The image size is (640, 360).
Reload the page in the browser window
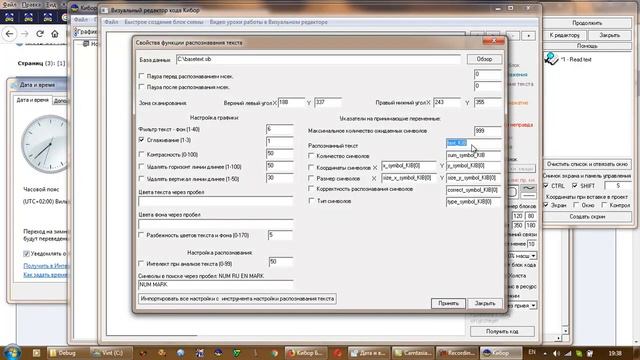click(x=40, y=34)
